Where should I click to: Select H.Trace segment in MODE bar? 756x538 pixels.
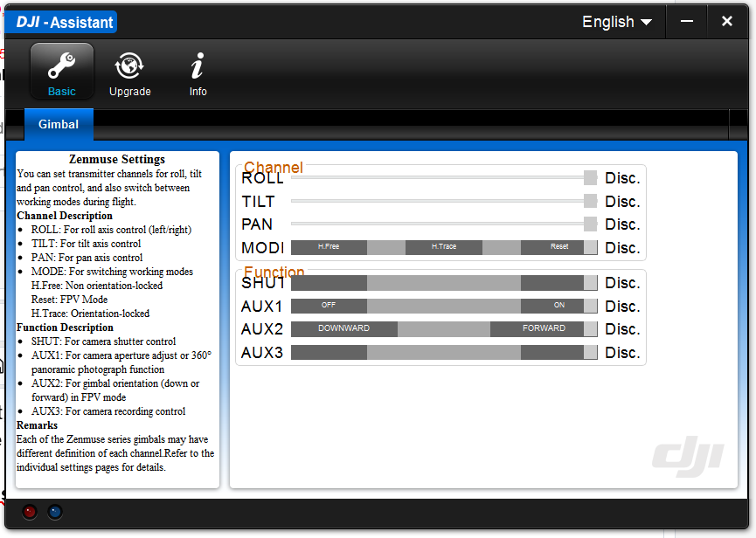444,247
